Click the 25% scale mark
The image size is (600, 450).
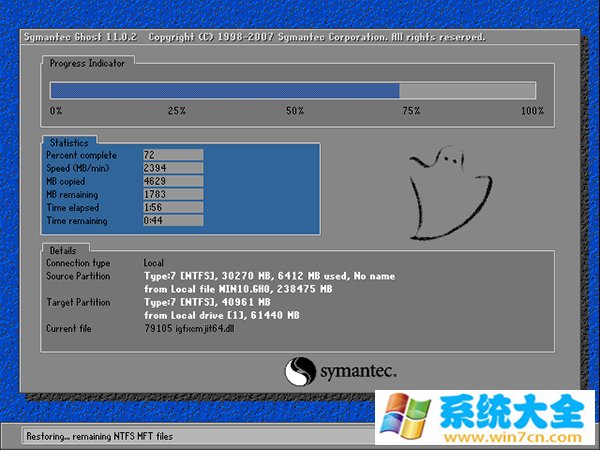tap(177, 111)
